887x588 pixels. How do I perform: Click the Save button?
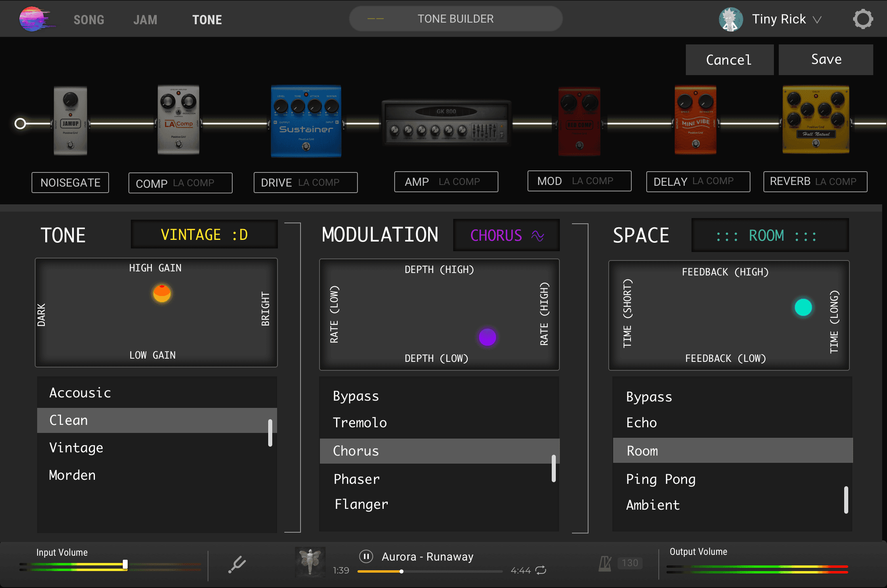[x=826, y=60]
